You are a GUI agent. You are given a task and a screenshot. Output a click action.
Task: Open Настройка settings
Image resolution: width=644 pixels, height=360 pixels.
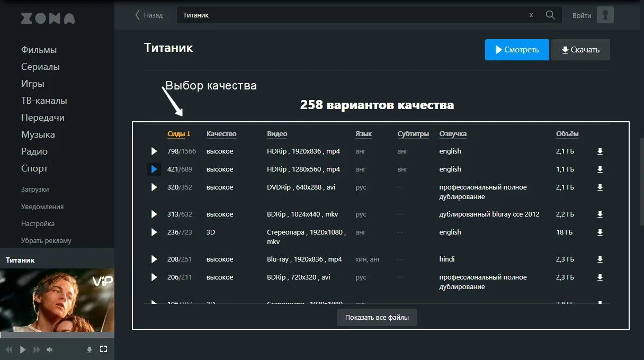click(x=38, y=224)
